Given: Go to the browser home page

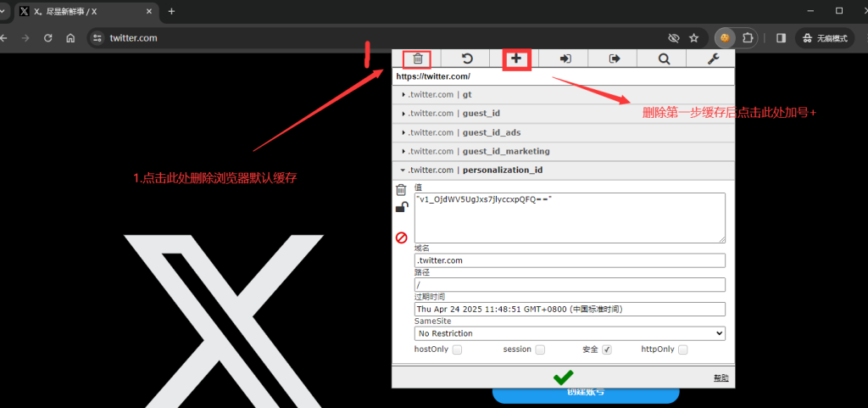Looking at the screenshot, I should pos(70,38).
